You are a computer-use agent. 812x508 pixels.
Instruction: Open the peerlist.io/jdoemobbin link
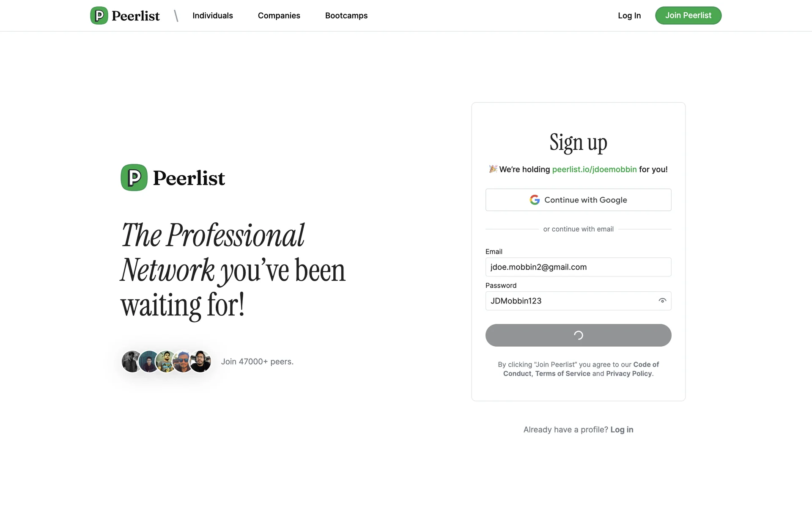click(594, 169)
